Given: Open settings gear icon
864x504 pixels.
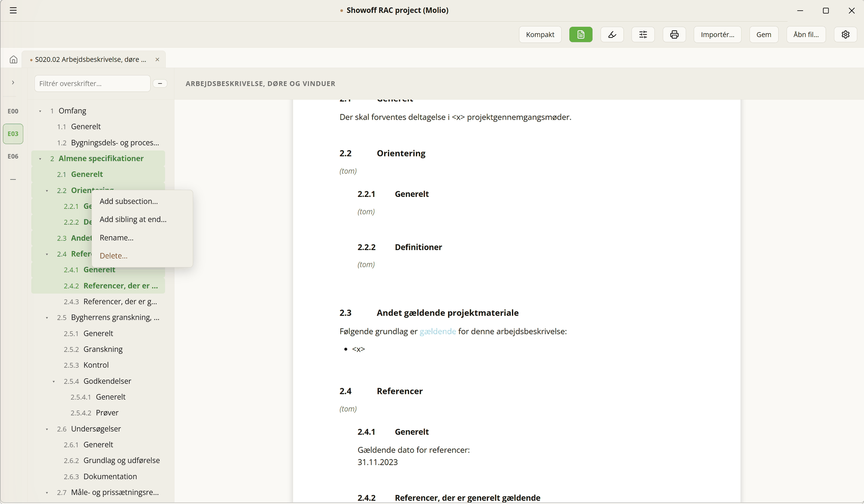Looking at the screenshot, I should (845, 35).
